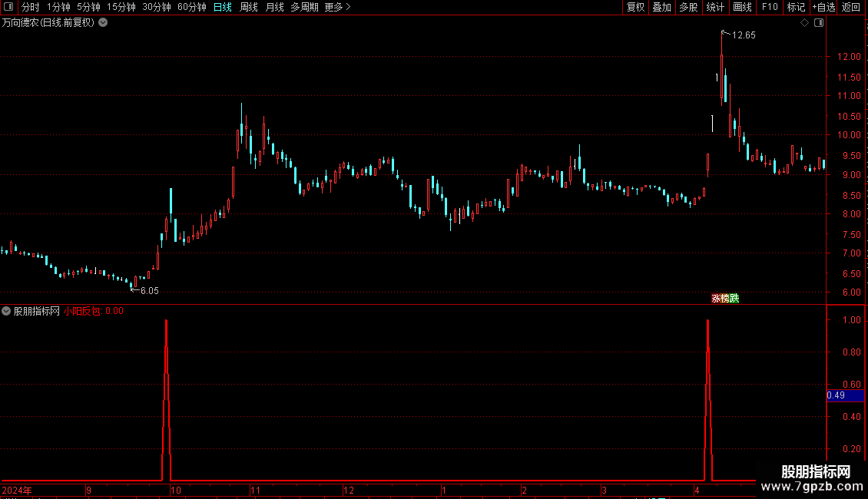The width and height of the screenshot is (868, 499).
Task: Expand the 更多 periods menu
Action: (x=337, y=7)
